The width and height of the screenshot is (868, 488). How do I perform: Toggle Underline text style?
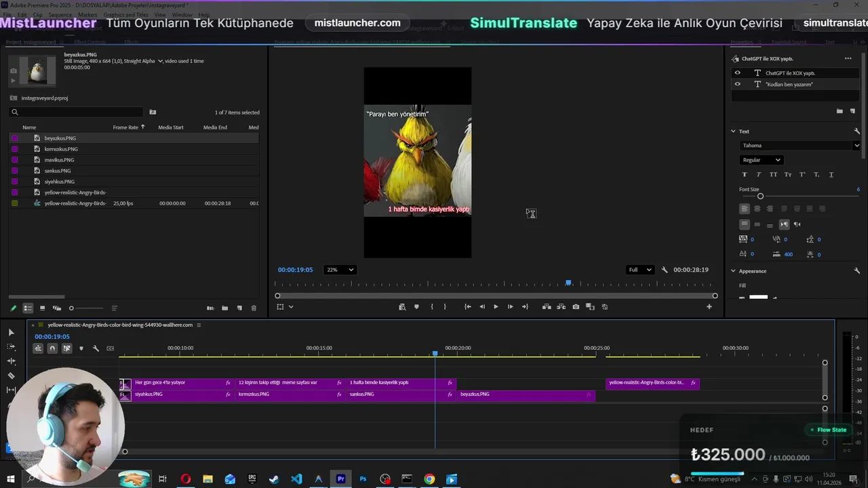[831, 175]
